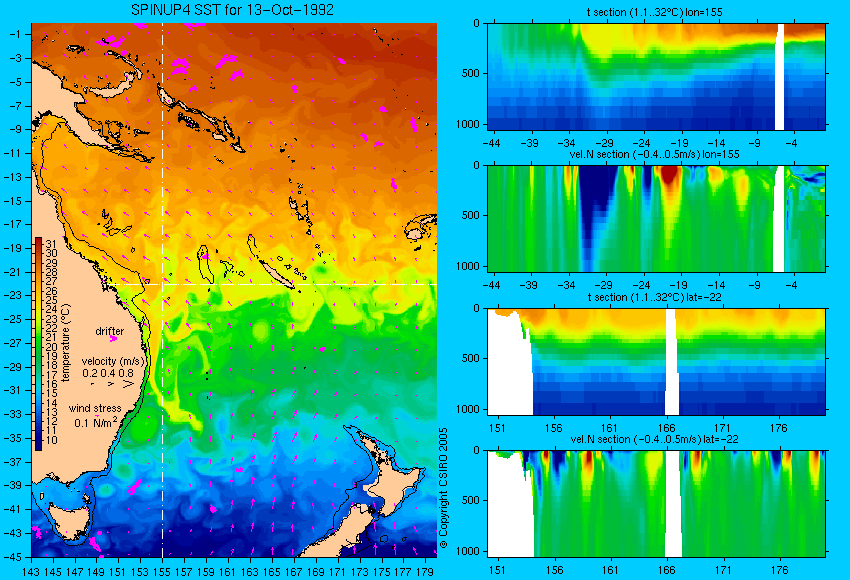Click -4 on the lon=155 velocity section axis
Viewport: 850px width, 580px height.
[x=791, y=285]
